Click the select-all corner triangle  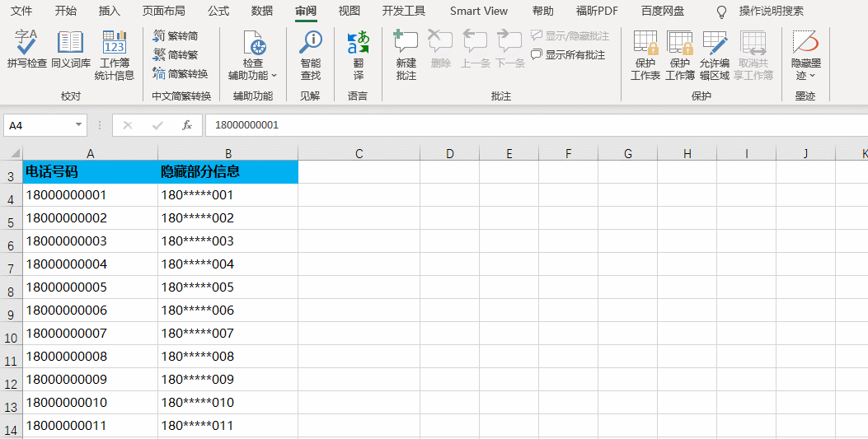click(15, 153)
